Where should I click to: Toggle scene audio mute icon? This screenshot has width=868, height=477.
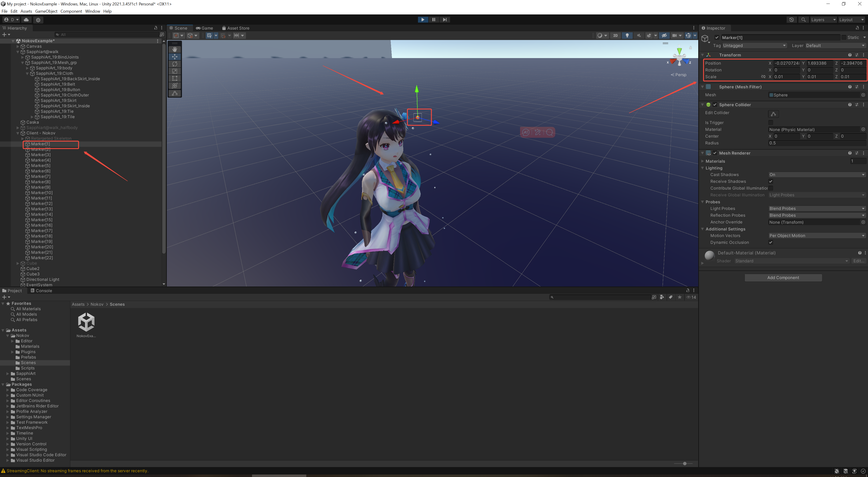(x=639, y=35)
